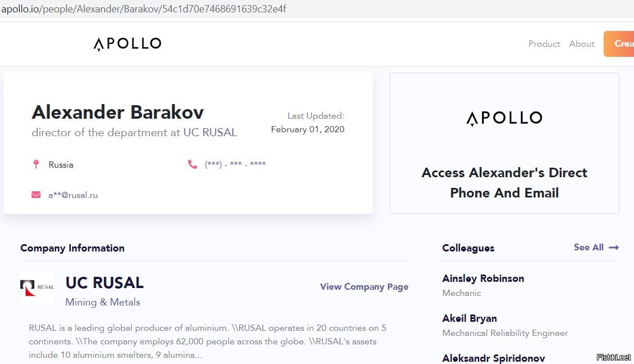Click the pink location pin icon

point(36,164)
